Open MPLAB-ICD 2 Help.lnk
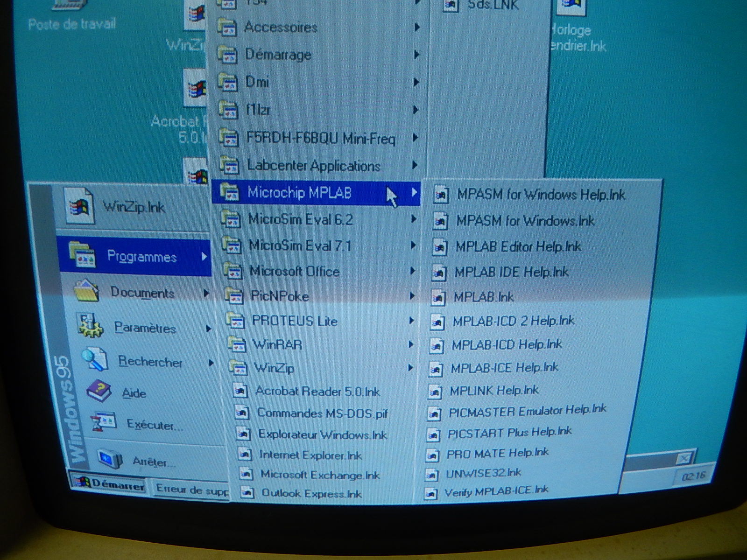Viewport: 747px width, 560px height. coord(514,321)
